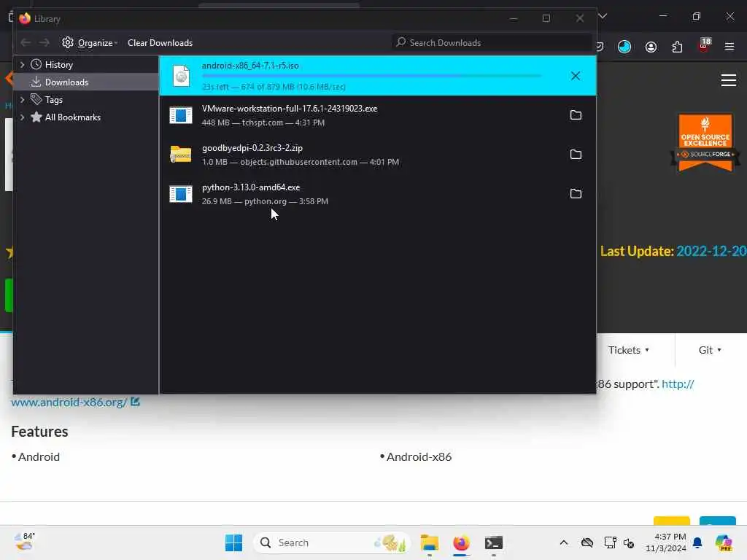Click the goodbyedpi zip archive icon
747x560 pixels.
[181, 155]
